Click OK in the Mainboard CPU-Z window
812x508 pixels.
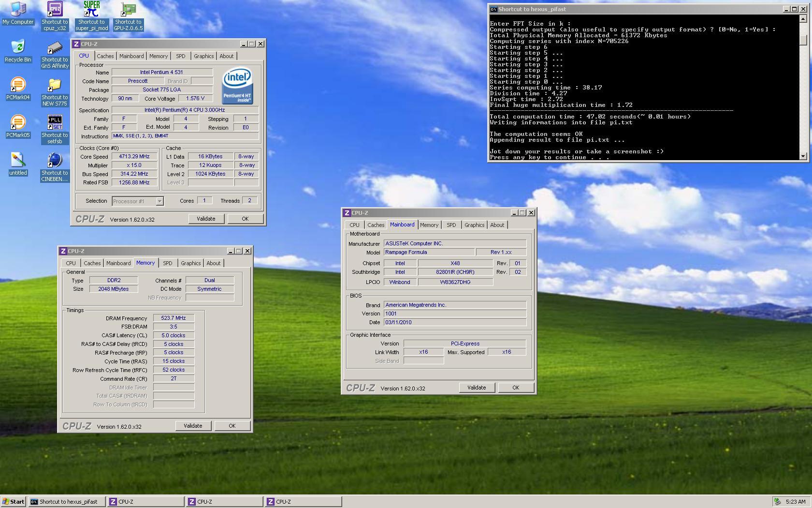click(516, 388)
